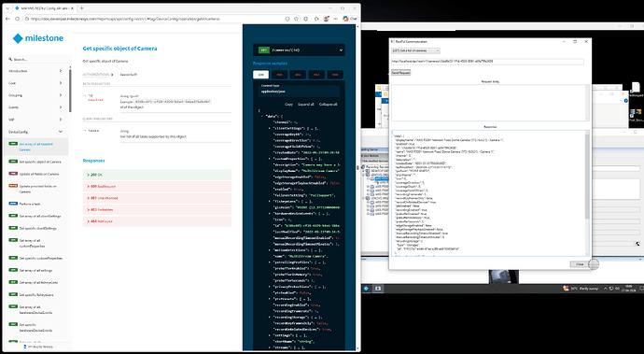Screen dimensions: 644x354
Task: Expand the 403 Forbidden response
Action: tap(157, 209)
